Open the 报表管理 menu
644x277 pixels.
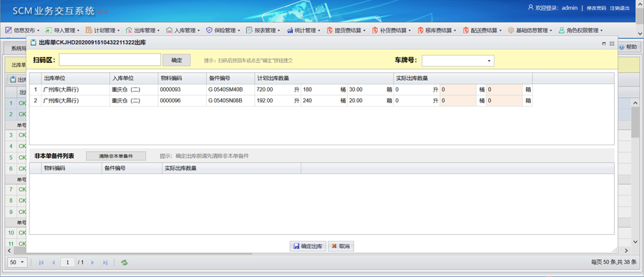click(263, 30)
